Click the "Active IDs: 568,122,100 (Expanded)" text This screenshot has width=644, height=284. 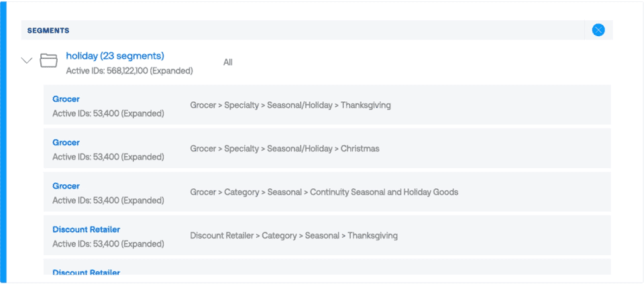point(129,70)
